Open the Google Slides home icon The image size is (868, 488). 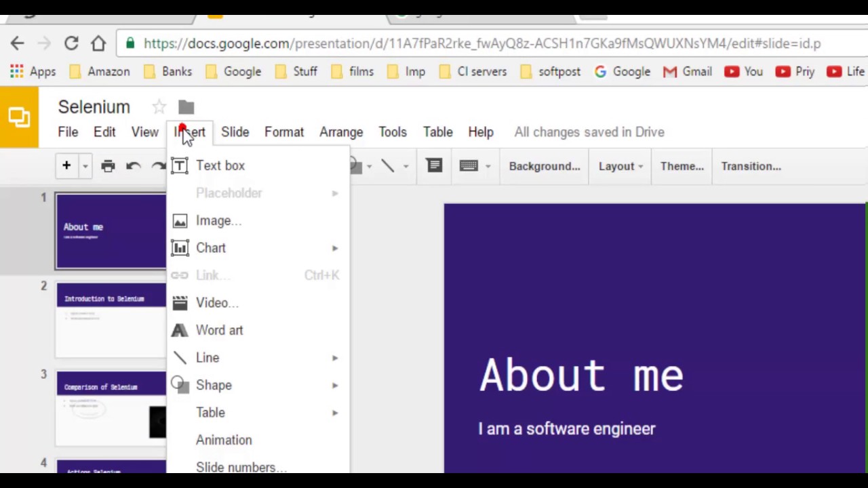point(19,117)
